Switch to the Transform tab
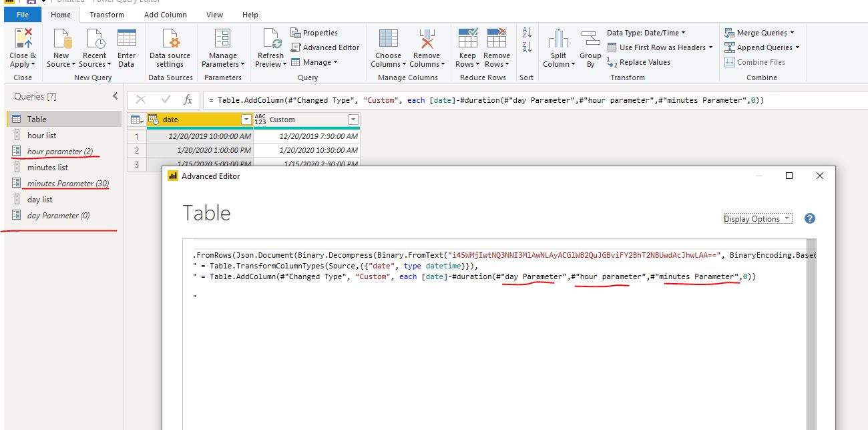The image size is (868, 430). 107,14
